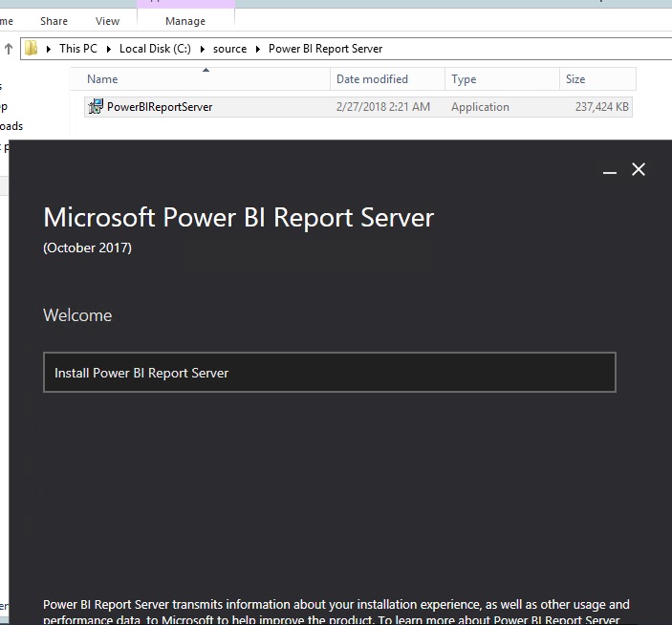Select Power BI Report Server breadcrumb

click(325, 49)
